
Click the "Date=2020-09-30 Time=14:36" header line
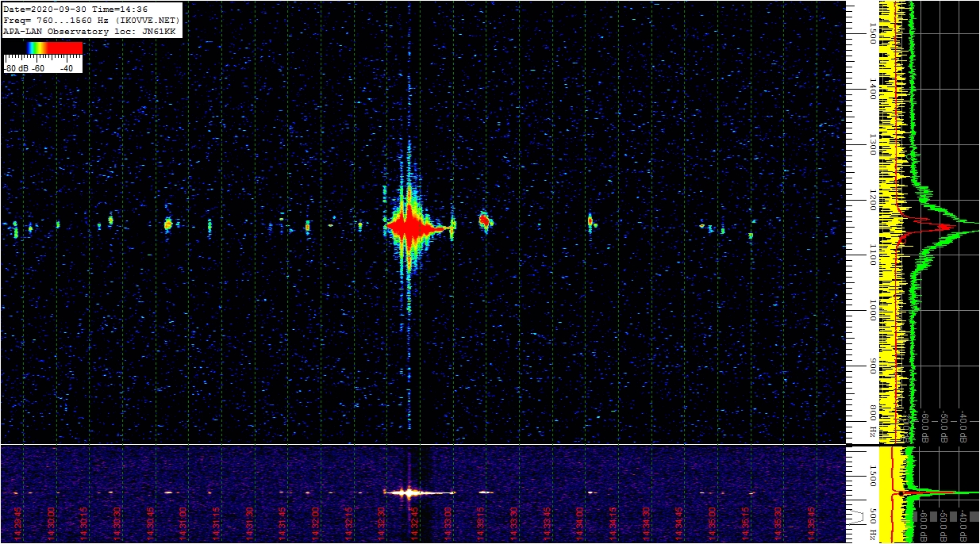coord(75,9)
